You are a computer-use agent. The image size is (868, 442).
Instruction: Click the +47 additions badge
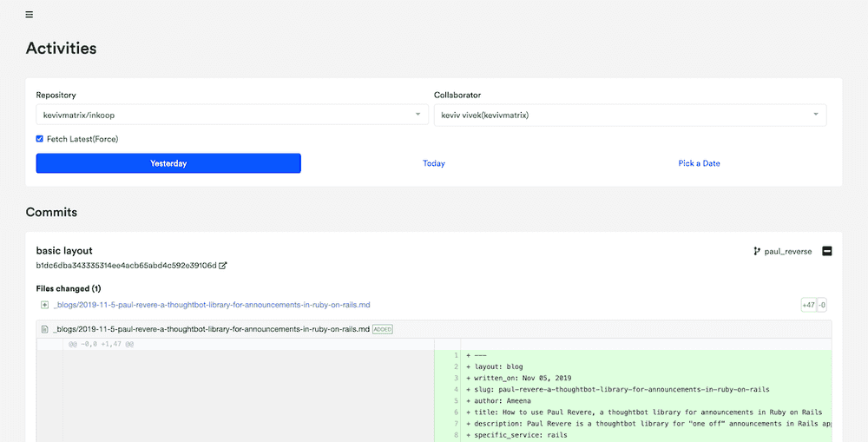tap(808, 305)
